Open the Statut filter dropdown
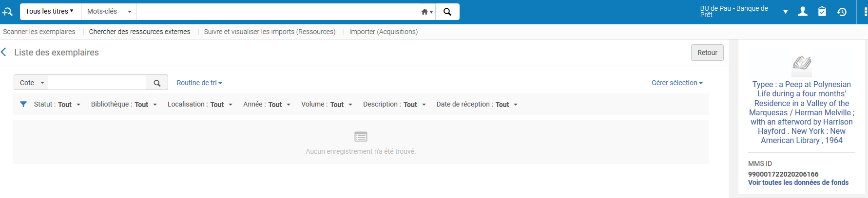The image size is (868, 198). [x=57, y=105]
